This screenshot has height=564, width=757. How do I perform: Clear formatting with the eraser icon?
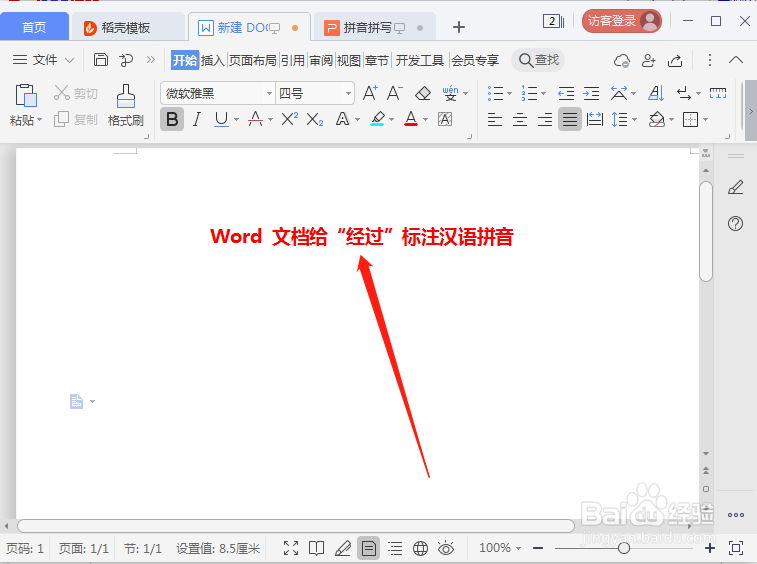coord(423,93)
